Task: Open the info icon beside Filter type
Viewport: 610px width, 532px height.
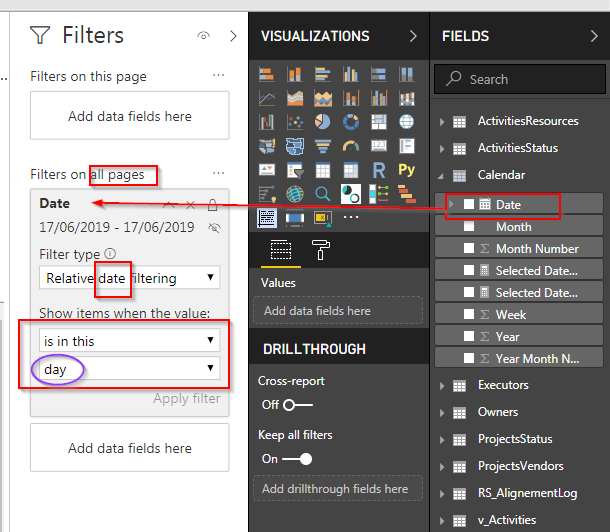Action: [110, 254]
